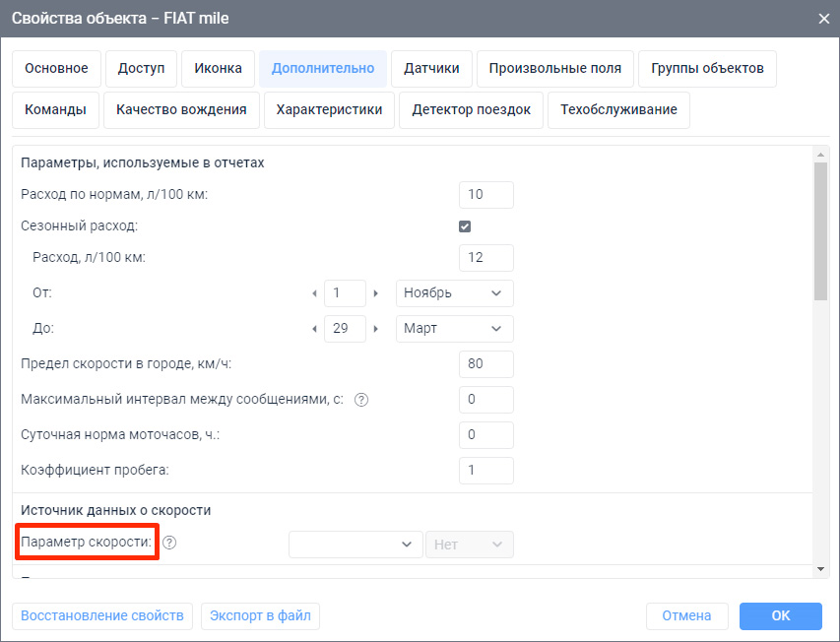Click help icon for Максимальный интервал между сообщениями
840x642 pixels.
click(361, 400)
